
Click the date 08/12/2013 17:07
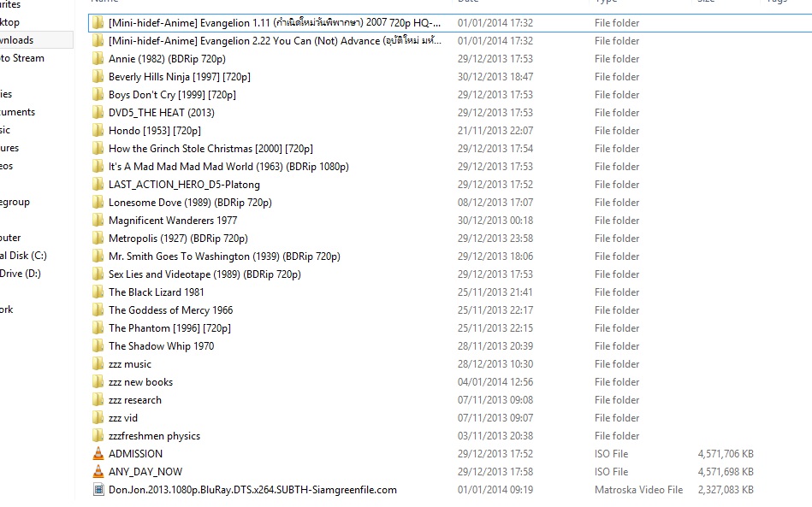pos(495,203)
